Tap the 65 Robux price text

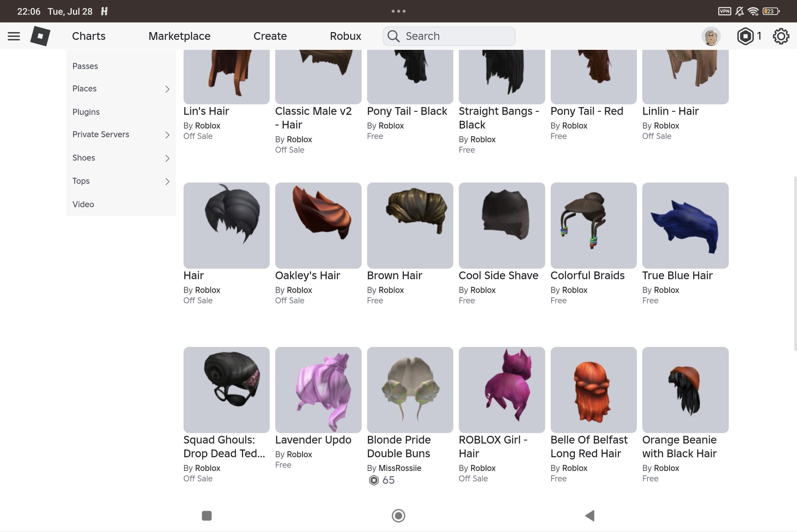coord(389,480)
